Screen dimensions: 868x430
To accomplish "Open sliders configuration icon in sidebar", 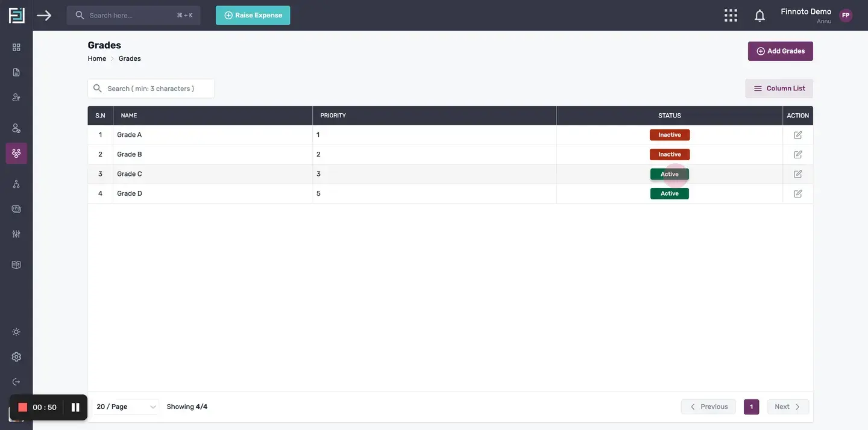I will click(x=16, y=234).
